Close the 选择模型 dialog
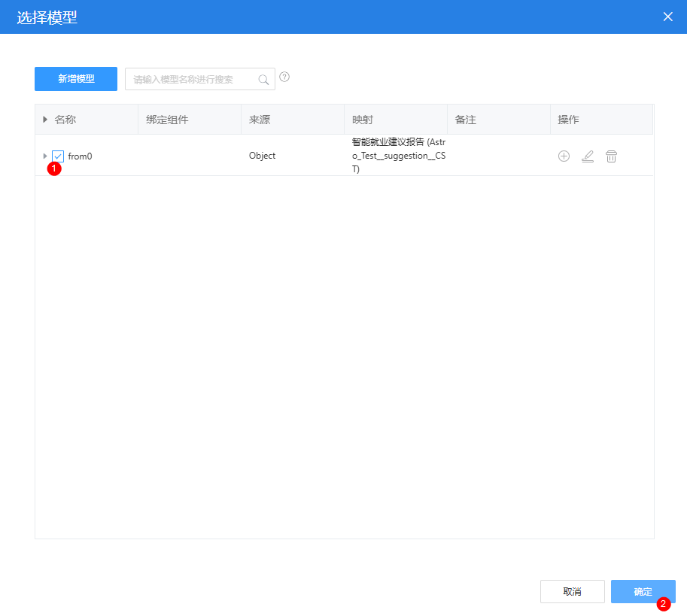687x616 pixels. click(x=667, y=17)
